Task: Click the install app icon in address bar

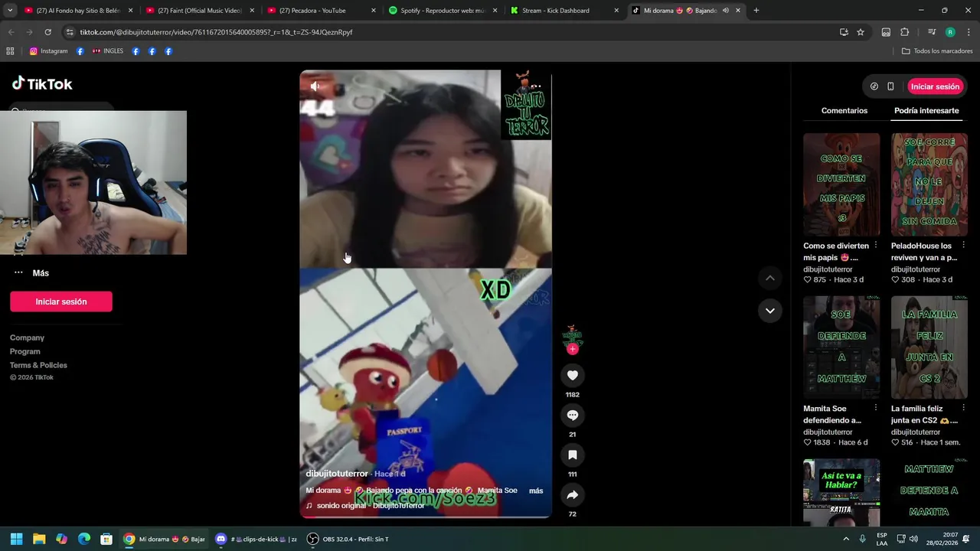Action: tap(844, 32)
